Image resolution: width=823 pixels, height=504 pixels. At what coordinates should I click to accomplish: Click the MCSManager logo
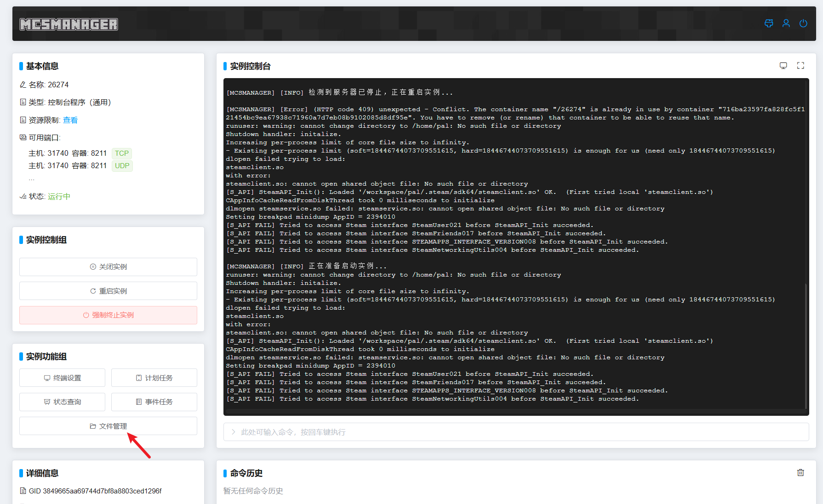[x=69, y=24]
